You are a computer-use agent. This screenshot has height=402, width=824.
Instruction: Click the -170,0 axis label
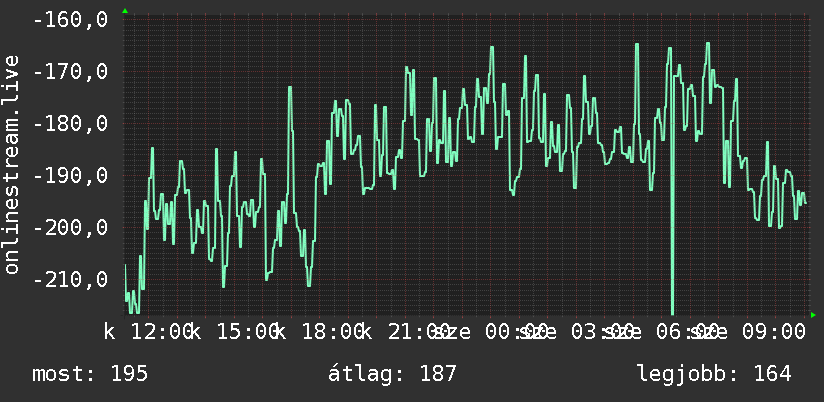click(70, 71)
